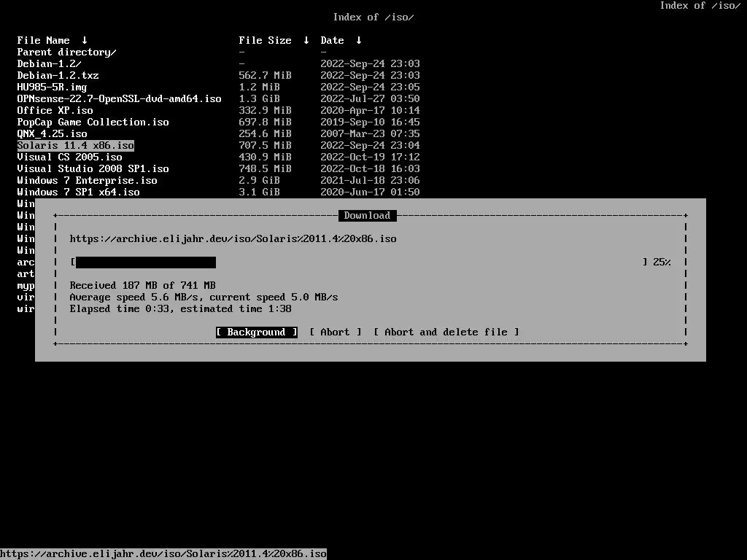Click the 707.5 MiB size of Solaris

[265, 145]
